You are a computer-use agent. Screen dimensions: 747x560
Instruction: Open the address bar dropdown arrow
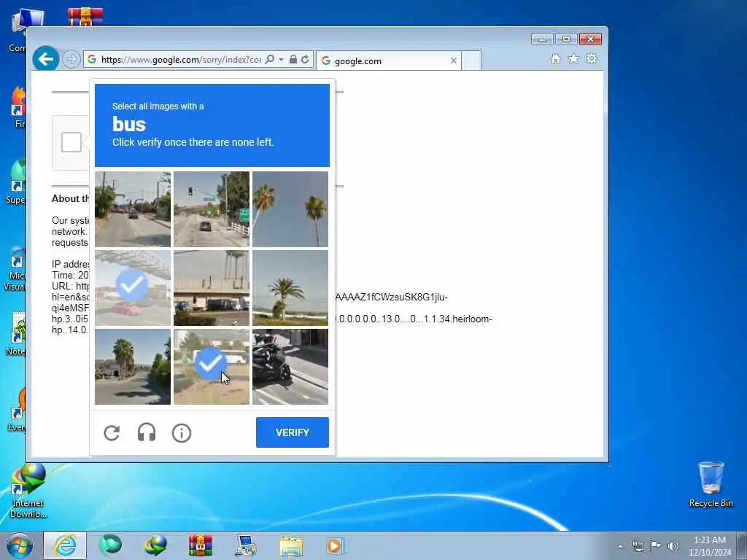pyautogui.click(x=281, y=60)
